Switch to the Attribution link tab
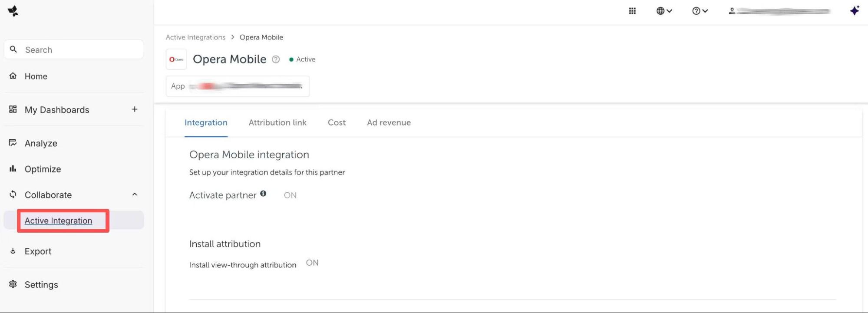868x313 pixels. pos(277,123)
